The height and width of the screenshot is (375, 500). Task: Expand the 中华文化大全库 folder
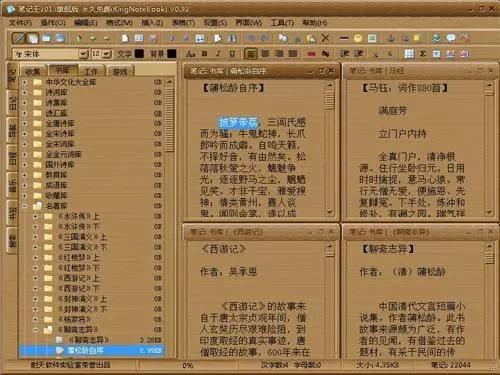click(24, 82)
